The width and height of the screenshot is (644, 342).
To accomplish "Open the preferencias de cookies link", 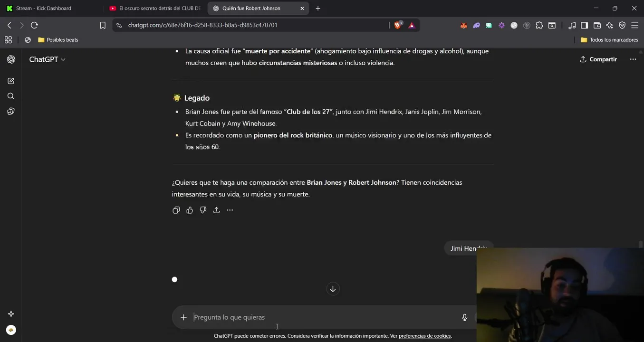I will 424,336.
